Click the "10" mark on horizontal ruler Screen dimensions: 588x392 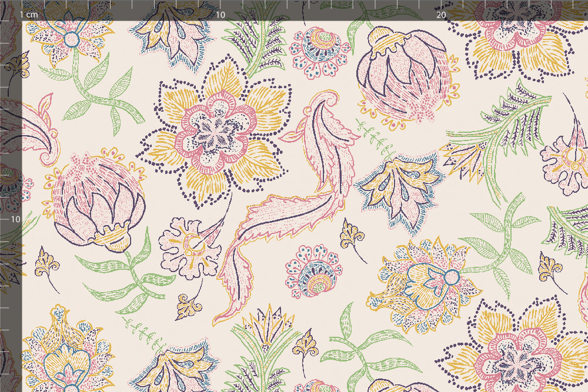[x=220, y=15]
